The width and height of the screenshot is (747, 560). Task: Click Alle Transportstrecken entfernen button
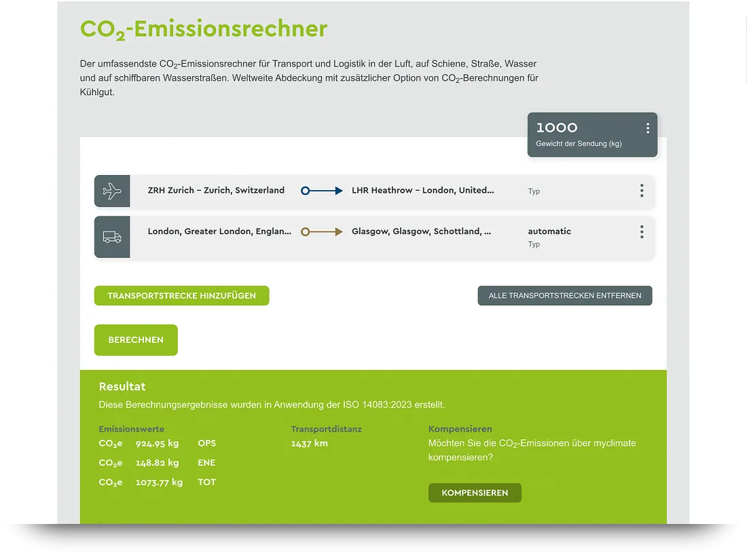tap(564, 296)
